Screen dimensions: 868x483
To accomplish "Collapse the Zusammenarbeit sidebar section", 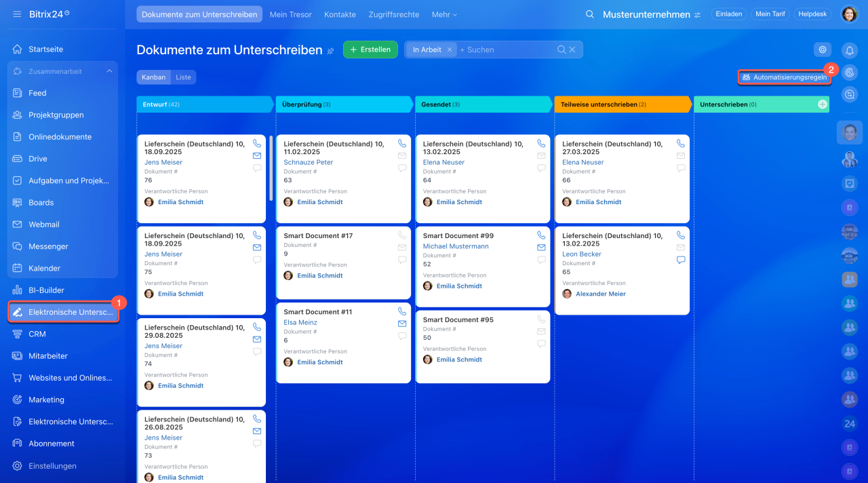I will pyautogui.click(x=109, y=71).
